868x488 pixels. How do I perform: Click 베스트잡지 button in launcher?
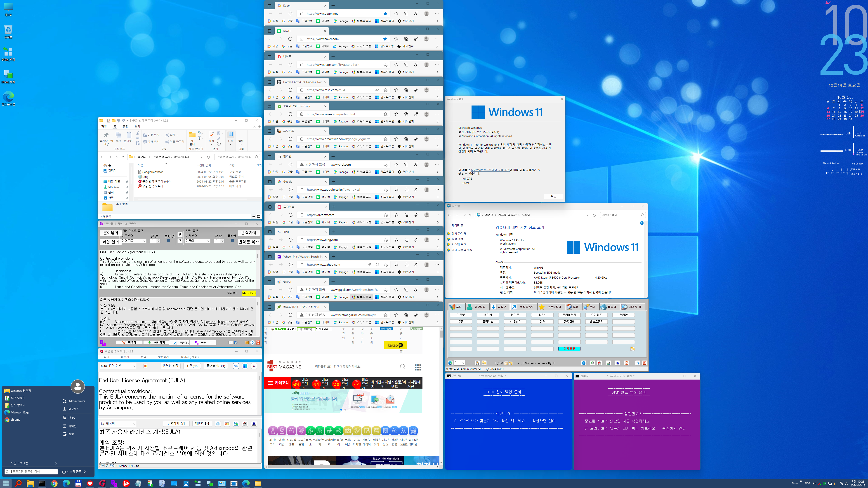click(x=597, y=322)
